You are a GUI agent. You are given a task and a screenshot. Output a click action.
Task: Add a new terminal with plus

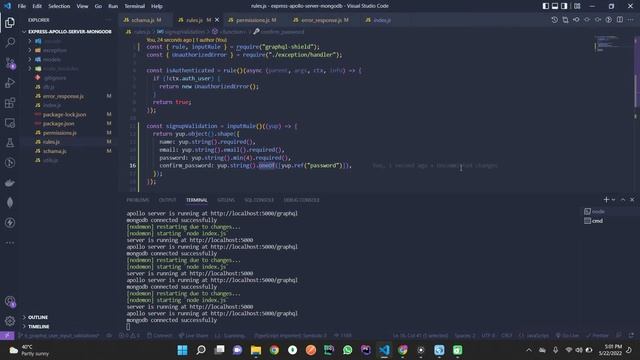[x=606, y=200]
